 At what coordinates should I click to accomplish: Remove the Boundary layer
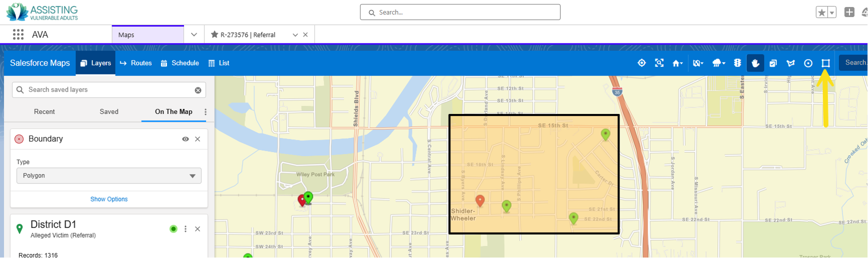(x=197, y=139)
